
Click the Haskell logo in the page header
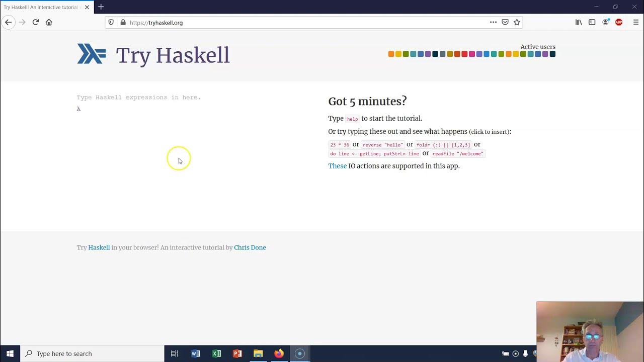point(92,54)
